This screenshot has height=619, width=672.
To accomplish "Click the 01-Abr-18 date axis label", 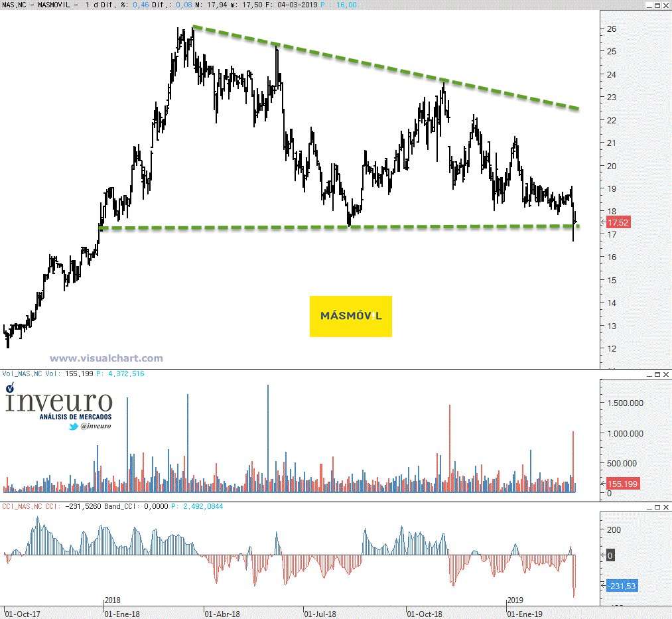I will pos(222,614).
